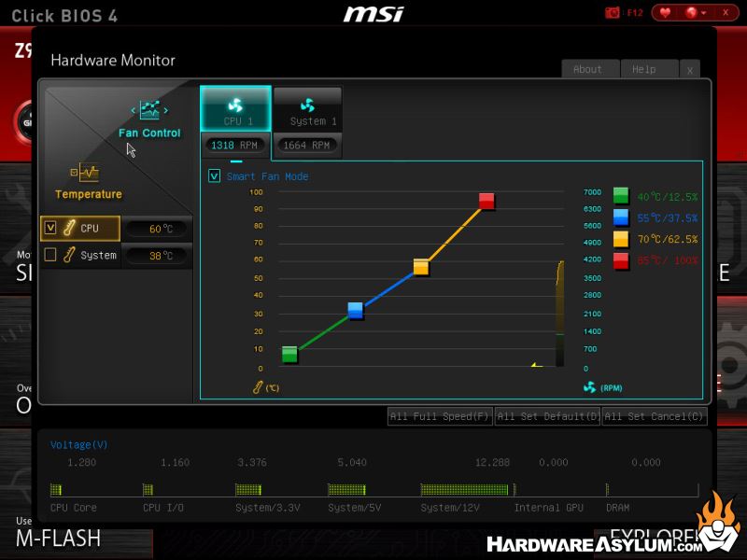The image size is (747, 560).
Task: Click the blue legend swatch for 55°C/37.5%
Action: (x=621, y=217)
